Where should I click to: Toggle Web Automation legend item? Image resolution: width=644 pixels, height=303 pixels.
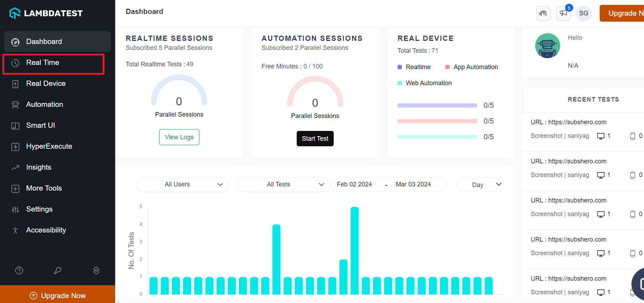click(425, 83)
